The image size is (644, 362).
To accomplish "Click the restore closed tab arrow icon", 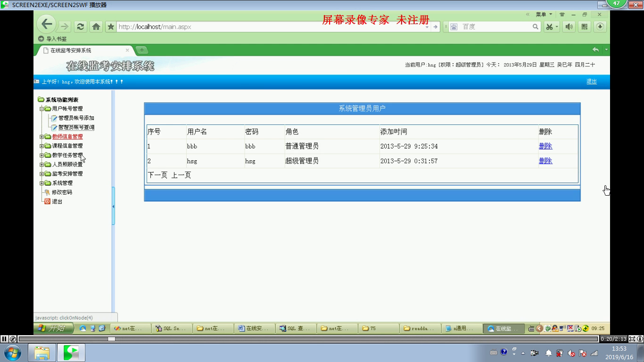I will click(596, 49).
